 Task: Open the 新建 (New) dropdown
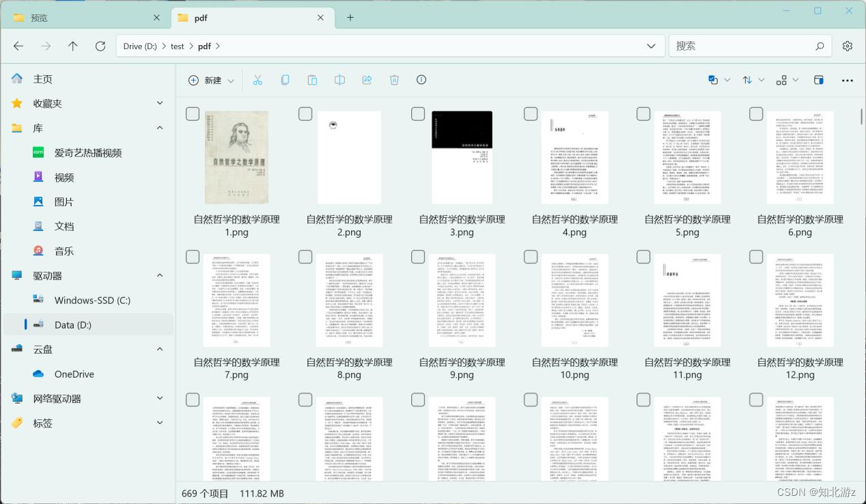(x=211, y=80)
